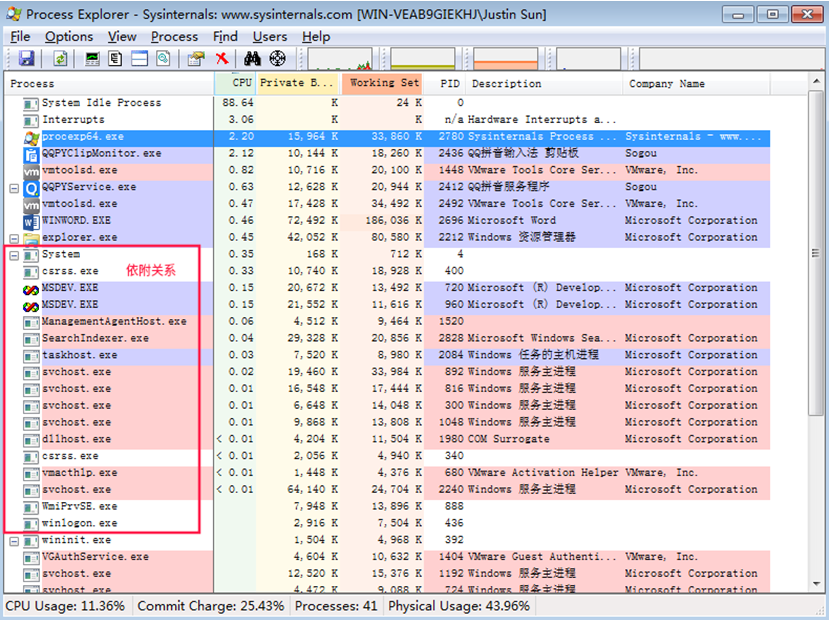
Task: Select the vmacthlp.exe process
Action: point(387,473)
